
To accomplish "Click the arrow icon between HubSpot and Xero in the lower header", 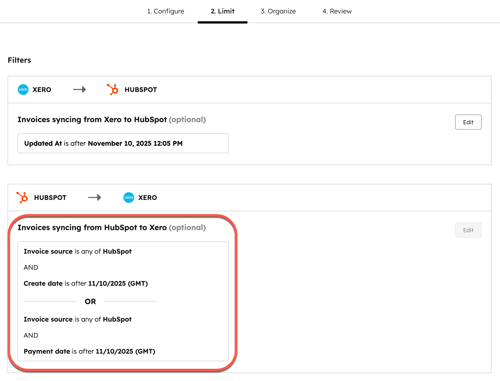I will [94, 197].
